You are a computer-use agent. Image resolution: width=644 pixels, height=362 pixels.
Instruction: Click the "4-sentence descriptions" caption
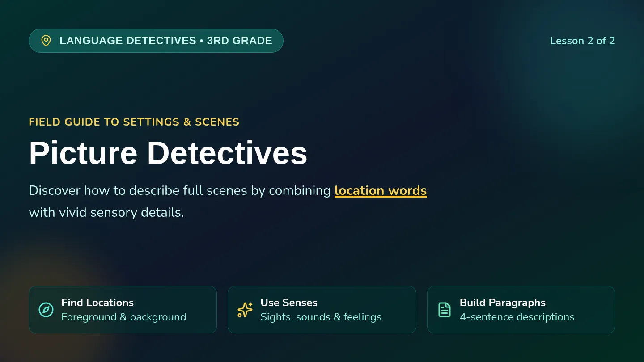pyautogui.click(x=517, y=317)
